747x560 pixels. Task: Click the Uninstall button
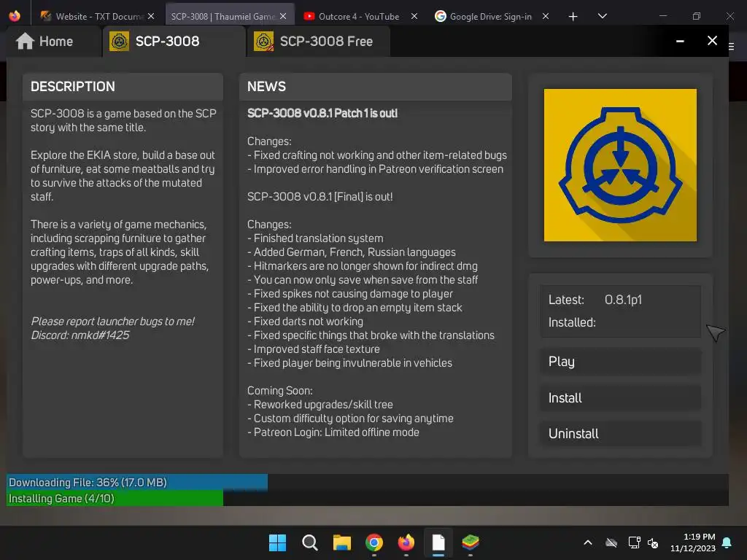coord(620,434)
